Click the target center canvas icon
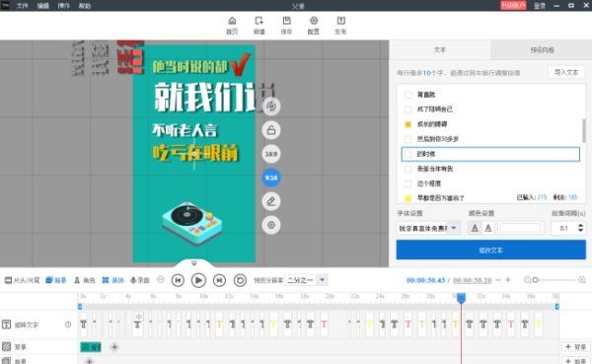 point(271,225)
